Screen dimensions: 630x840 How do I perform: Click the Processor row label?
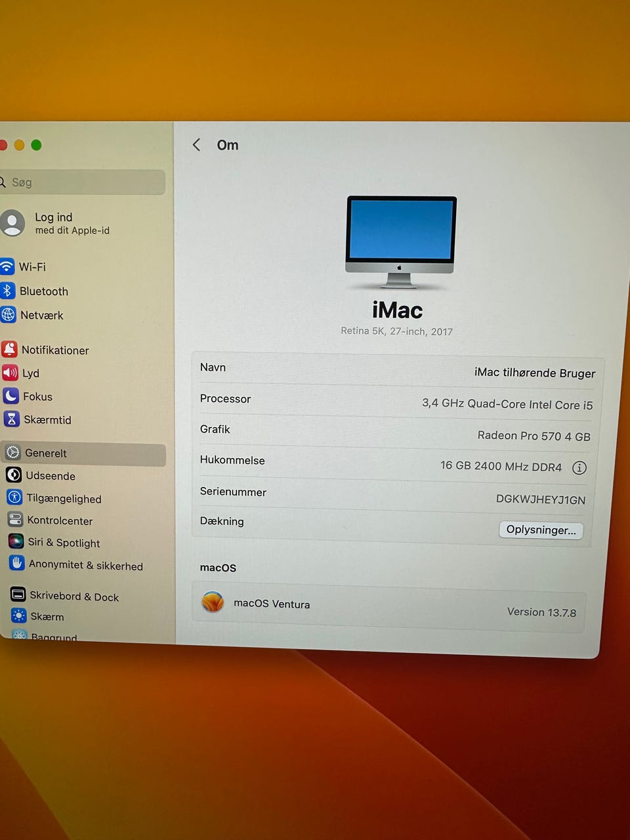225,399
